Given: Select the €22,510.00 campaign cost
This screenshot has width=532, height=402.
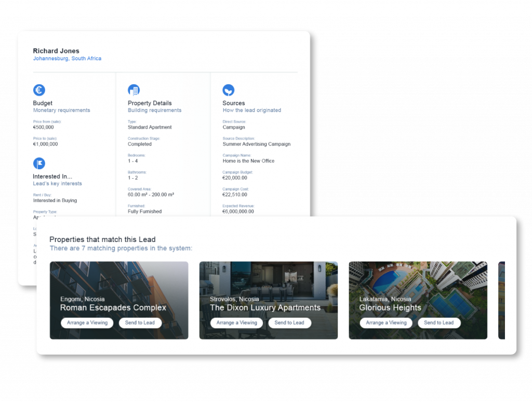Looking at the screenshot, I should coord(235,195).
